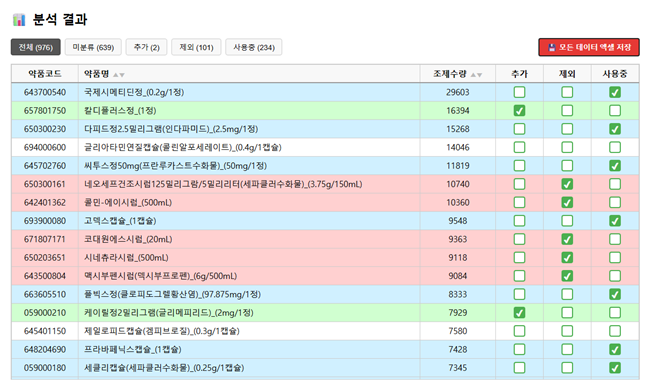Select the 전체 (976) tab
Viewport: 650px width, 390px height.
pos(36,47)
